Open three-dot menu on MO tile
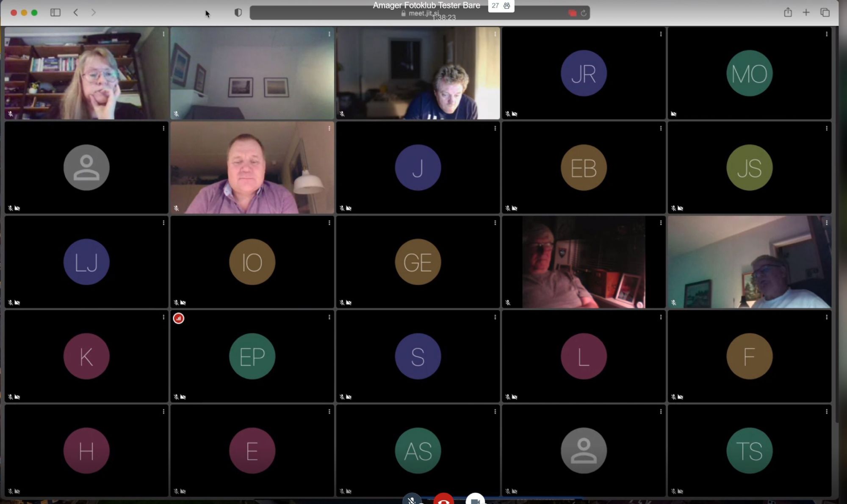The height and width of the screenshot is (504, 847). [x=826, y=34]
